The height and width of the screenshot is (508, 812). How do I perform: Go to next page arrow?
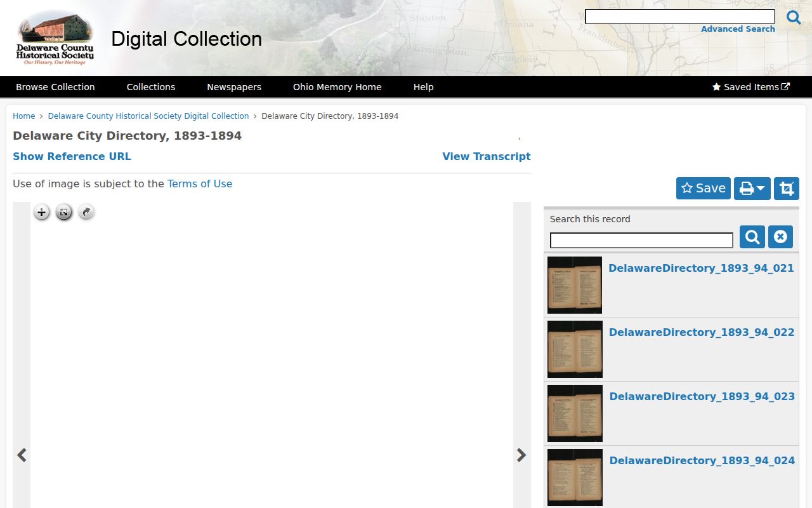tap(521, 455)
